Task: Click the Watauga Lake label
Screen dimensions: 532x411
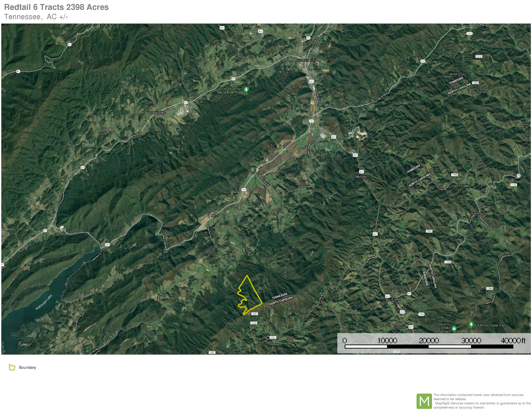Action: point(44,302)
